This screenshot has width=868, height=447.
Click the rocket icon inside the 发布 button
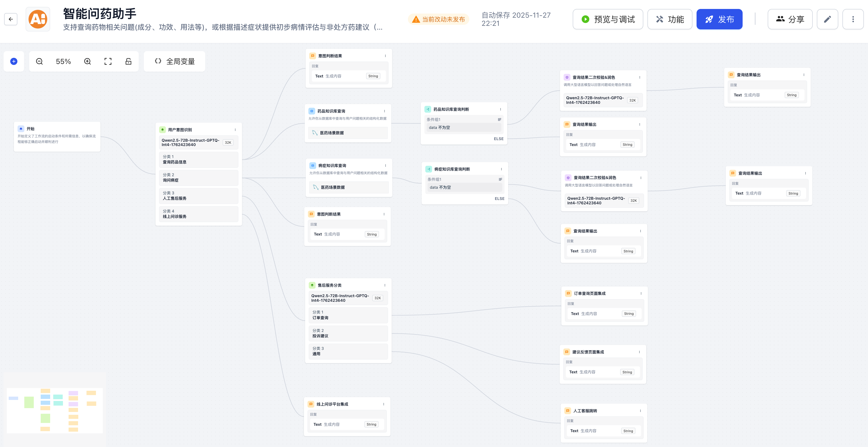point(709,19)
